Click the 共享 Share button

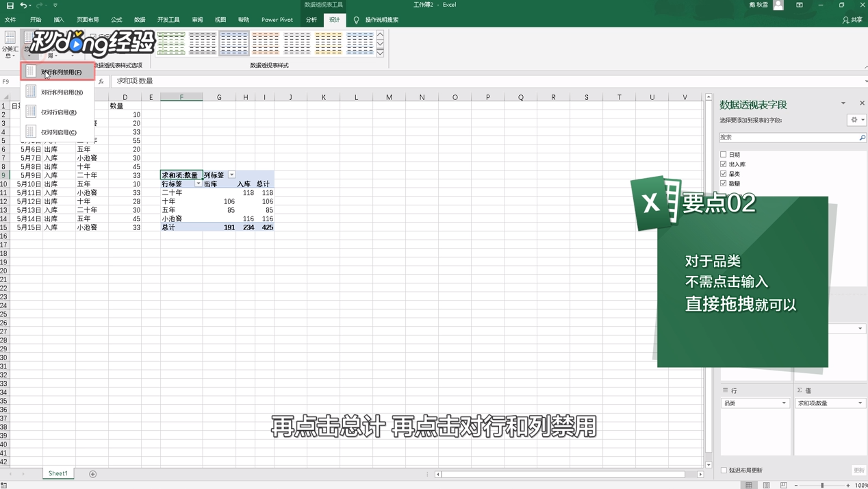click(852, 20)
